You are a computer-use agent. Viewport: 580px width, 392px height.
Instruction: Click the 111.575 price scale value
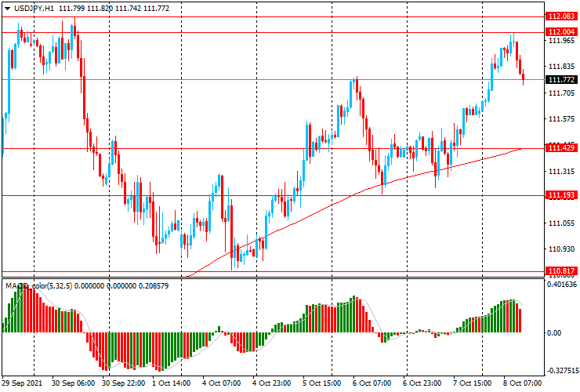[561, 119]
